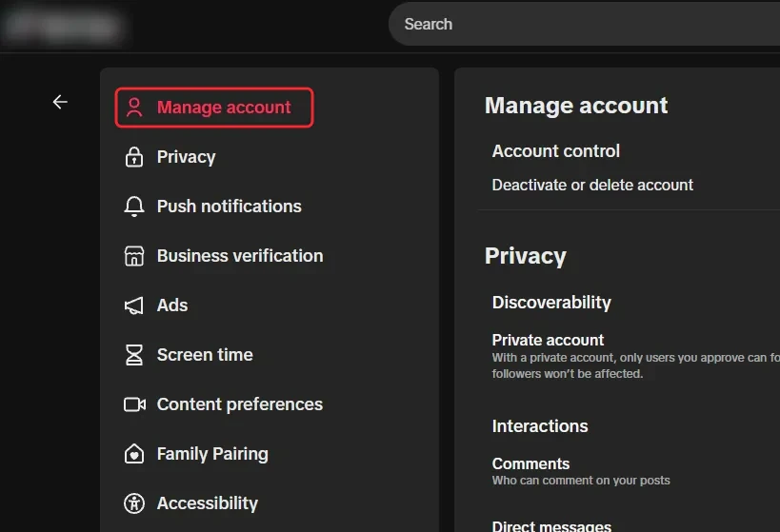Click the Push notifications bell icon
The image size is (780, 532).
click(x=134, y=207)
